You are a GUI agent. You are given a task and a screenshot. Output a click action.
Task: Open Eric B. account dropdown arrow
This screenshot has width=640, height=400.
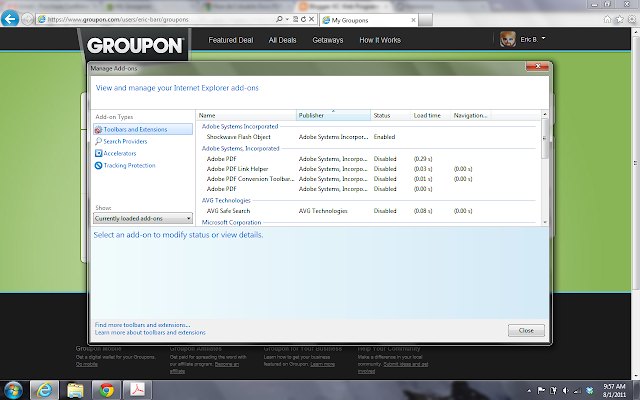543,38
